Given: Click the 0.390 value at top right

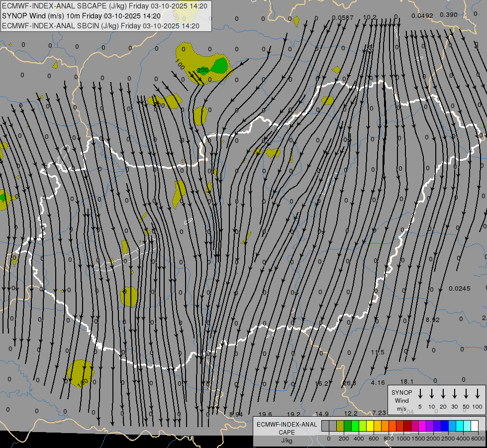Looking at the screenshot, I should coord(448,15).
